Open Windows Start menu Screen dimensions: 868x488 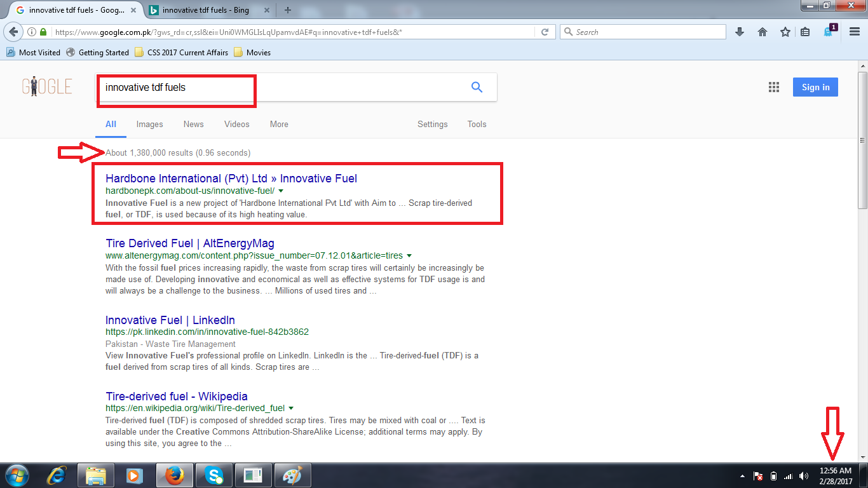(x=16, y=475)
